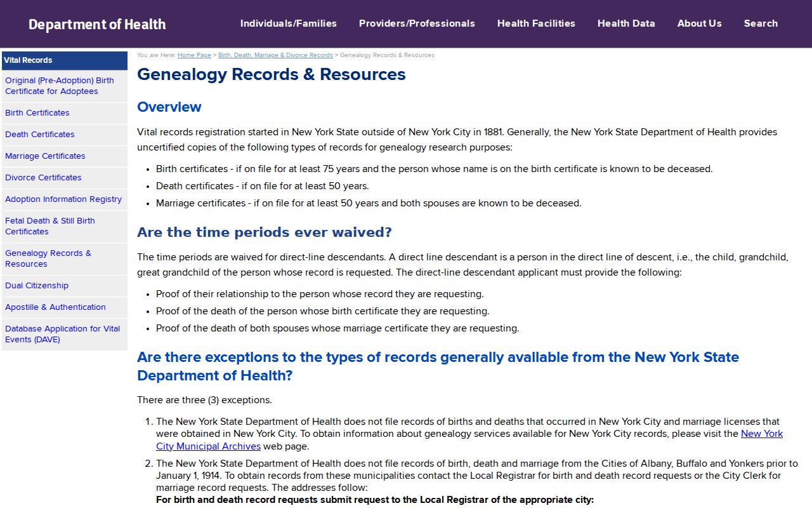
Task: Click the Department of Health logo
Action: 97,24
